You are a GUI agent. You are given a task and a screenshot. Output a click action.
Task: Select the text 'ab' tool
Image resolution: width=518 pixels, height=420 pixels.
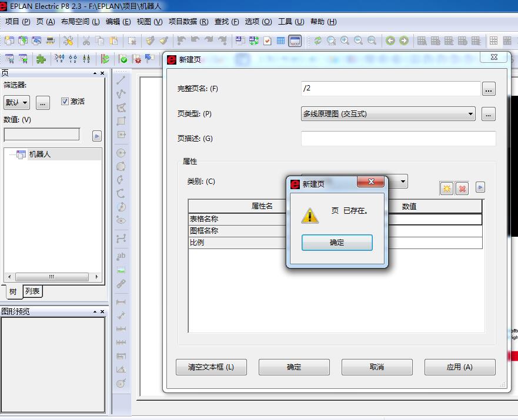121,256
